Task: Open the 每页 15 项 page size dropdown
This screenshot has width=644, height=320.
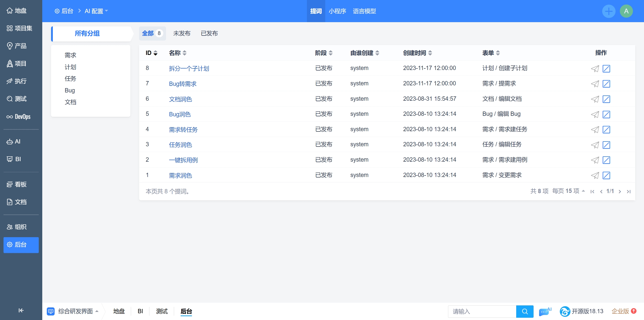Action: (568, 191)
